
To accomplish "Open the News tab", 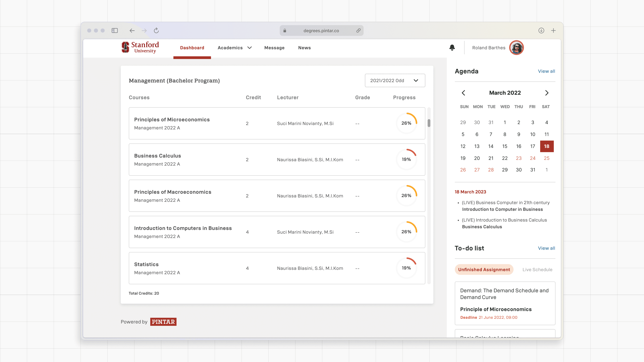I will (304, 48).
